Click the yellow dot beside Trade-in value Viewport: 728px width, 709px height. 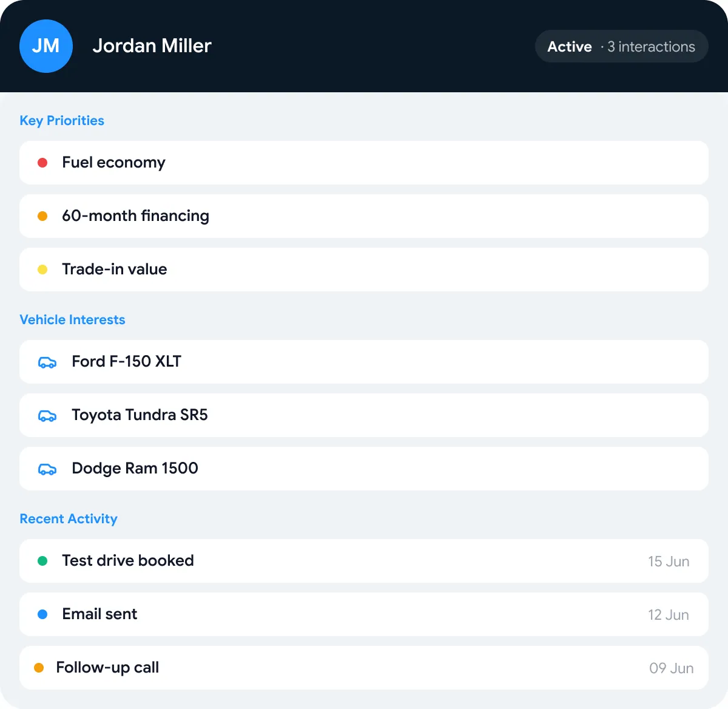pos(42,270)
